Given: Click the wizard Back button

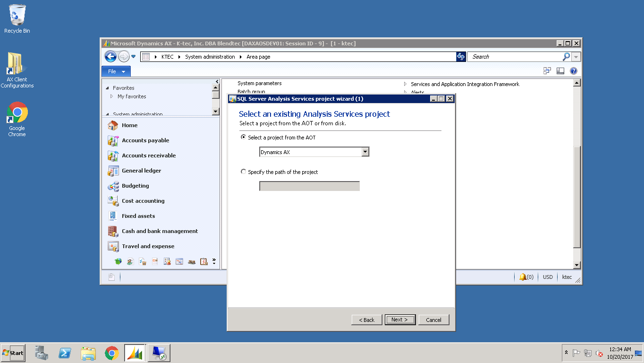Looking at the screenshot, I should [367, 320].
